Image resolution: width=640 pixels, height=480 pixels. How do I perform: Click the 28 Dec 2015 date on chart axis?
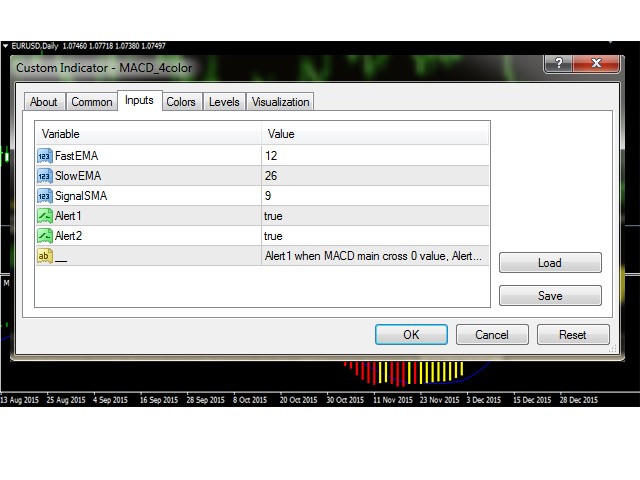click(579, 400)
